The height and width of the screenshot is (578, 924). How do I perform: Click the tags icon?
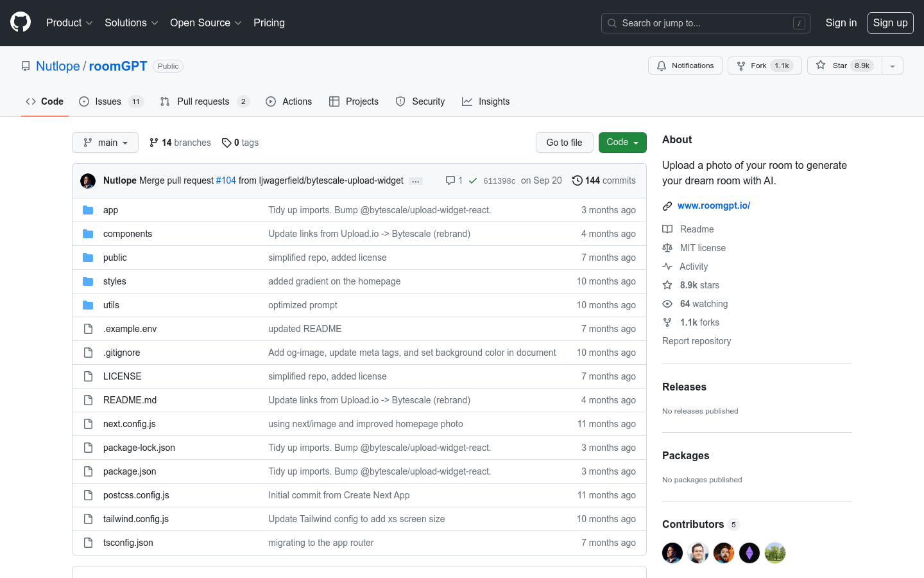[x=227, y=143]
